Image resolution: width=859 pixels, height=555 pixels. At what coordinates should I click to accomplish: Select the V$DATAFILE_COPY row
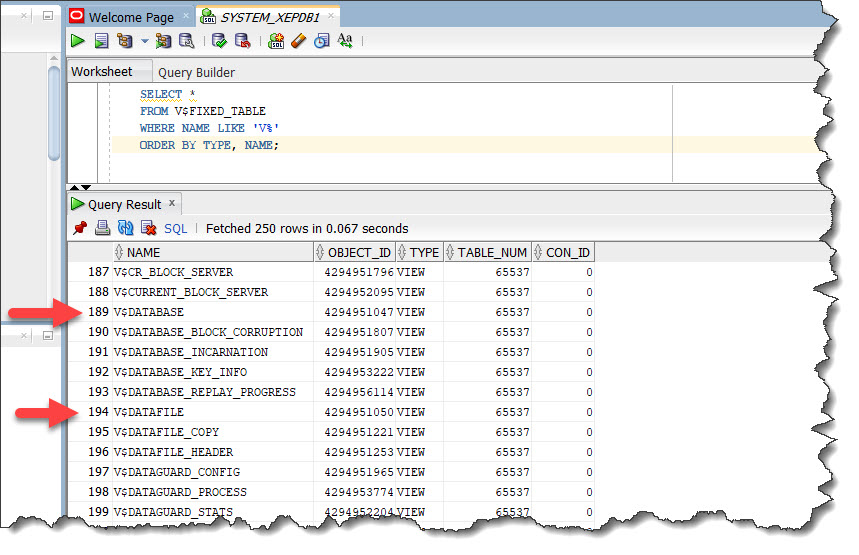331,432
